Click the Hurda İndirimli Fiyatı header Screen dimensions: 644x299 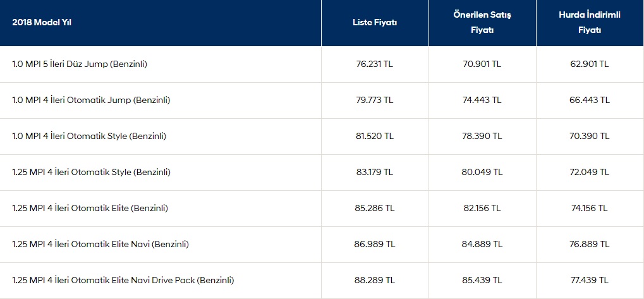tap(590, 23)
